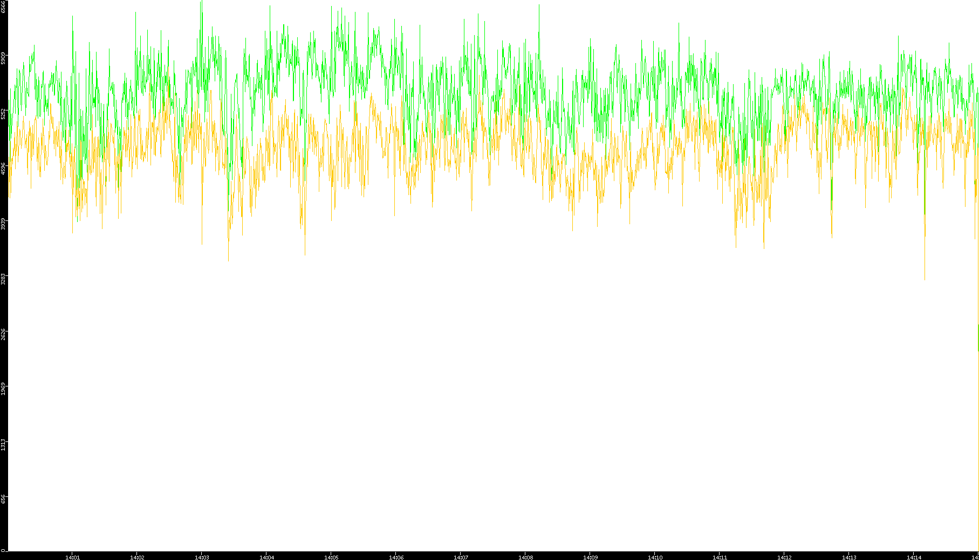The image size is (979, 560).
Task: Click the 3283 y-axis label
Action: pos(4,279)
